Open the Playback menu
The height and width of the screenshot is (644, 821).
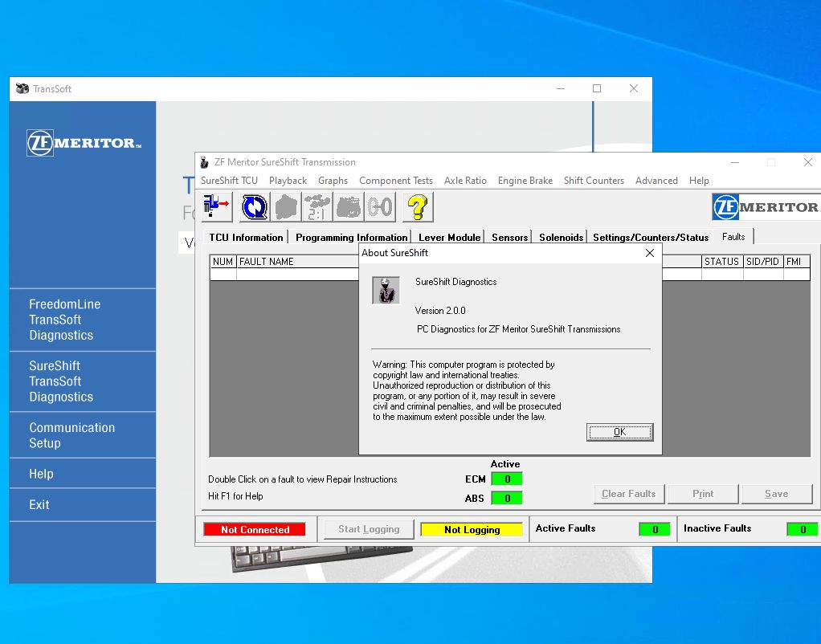[288, 180]
